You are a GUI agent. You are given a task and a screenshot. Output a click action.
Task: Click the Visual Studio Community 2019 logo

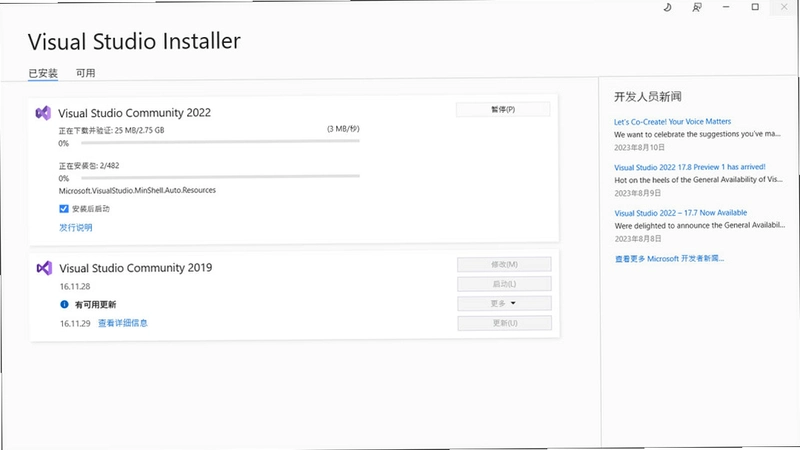tap(44, 268)
